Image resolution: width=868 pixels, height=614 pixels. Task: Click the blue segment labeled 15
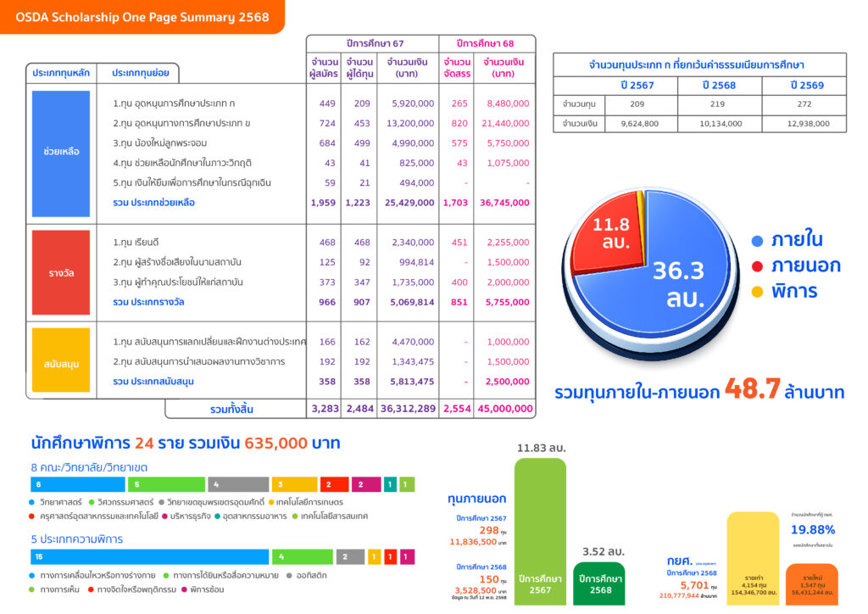(149, 556)
